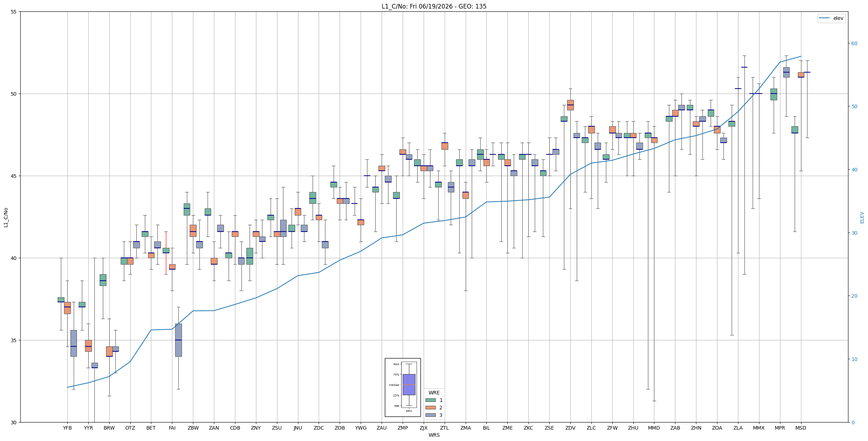Click the red-whiskered box at FAI
This screenshot has height=441, width=868.
[x=166, y=250]
